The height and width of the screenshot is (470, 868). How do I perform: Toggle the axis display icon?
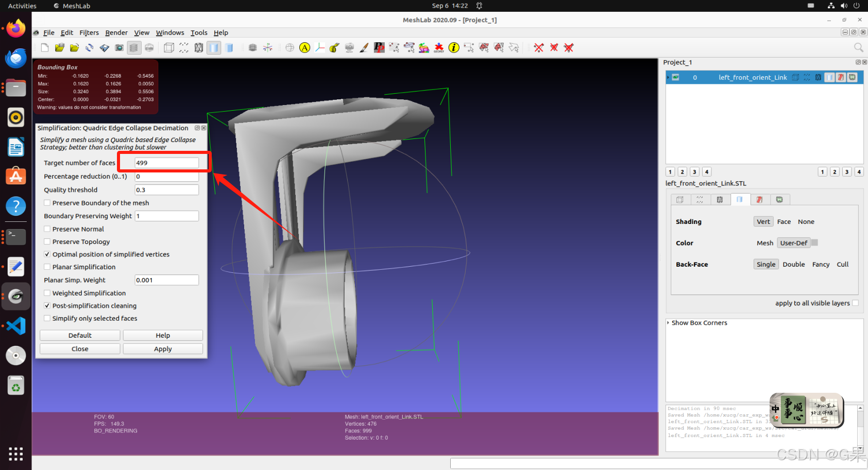tap(268, 48)
